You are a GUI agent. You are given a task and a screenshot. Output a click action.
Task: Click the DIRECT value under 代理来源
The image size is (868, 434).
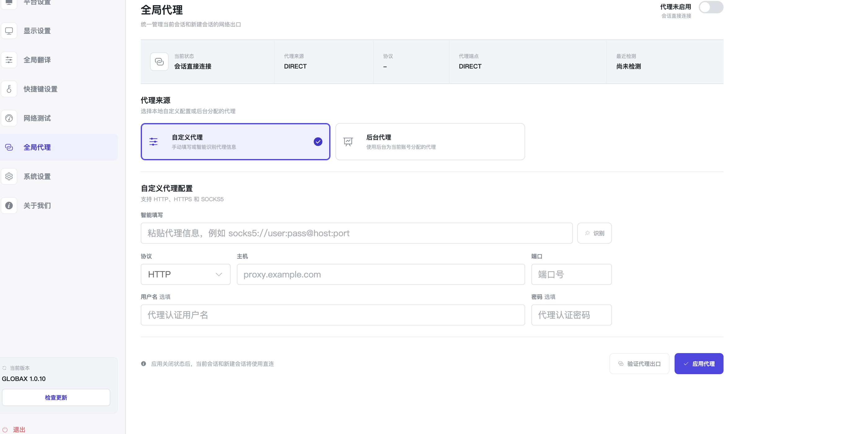[295, 66]
